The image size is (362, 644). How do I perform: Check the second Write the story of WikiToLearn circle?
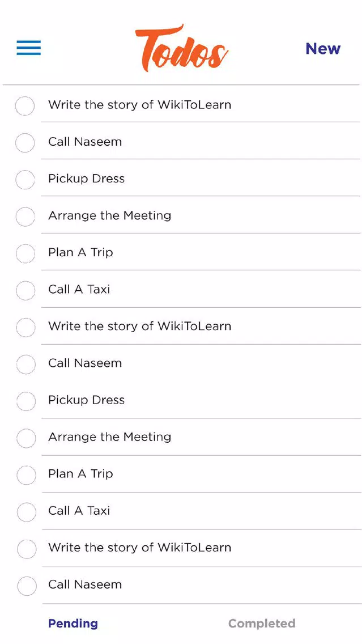[25, 327]
